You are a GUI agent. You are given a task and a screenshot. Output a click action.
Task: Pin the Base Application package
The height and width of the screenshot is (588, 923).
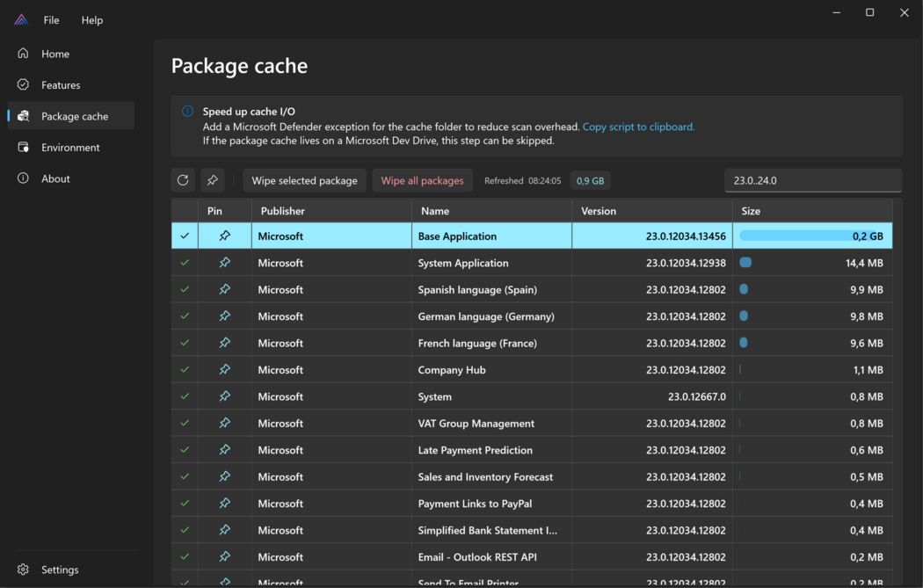pyautogui.click(x=225, y=236)
